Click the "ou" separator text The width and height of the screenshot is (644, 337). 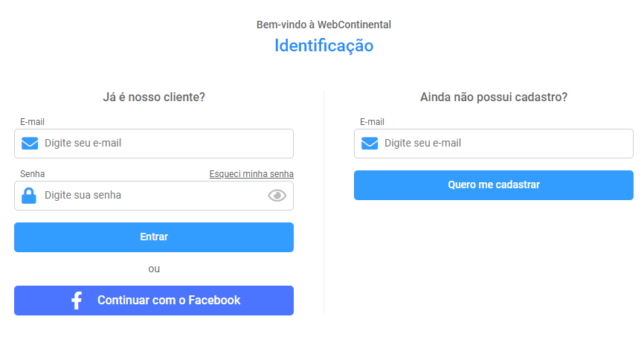pos(154,269)
